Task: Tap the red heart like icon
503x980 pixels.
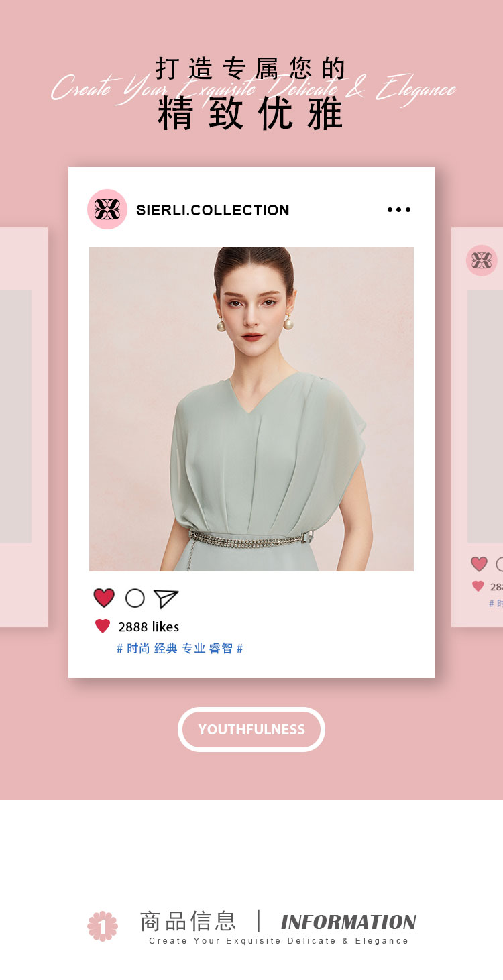Action: [x=104, y=598]
